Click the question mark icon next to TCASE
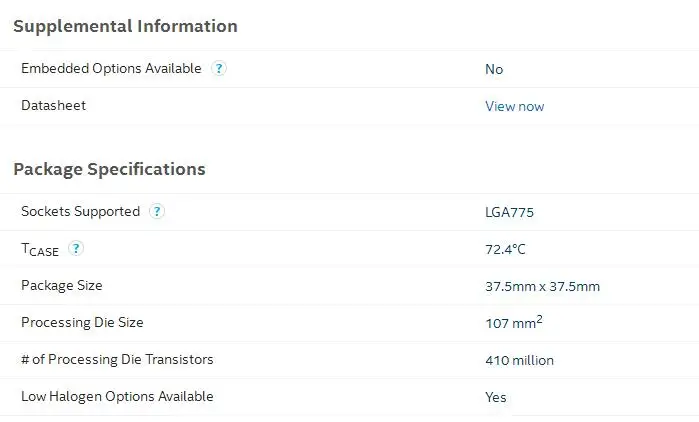699x422 pixels. point(76,249)
